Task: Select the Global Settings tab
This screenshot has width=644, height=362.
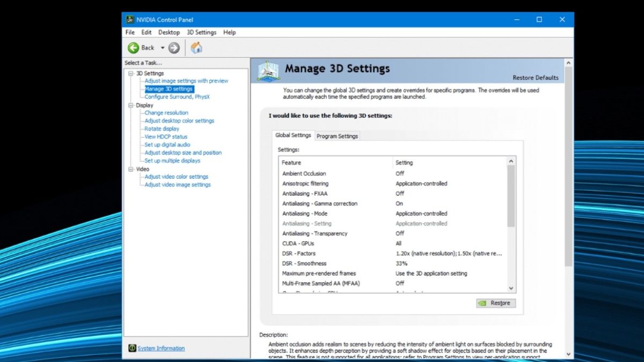Action: 293,135
